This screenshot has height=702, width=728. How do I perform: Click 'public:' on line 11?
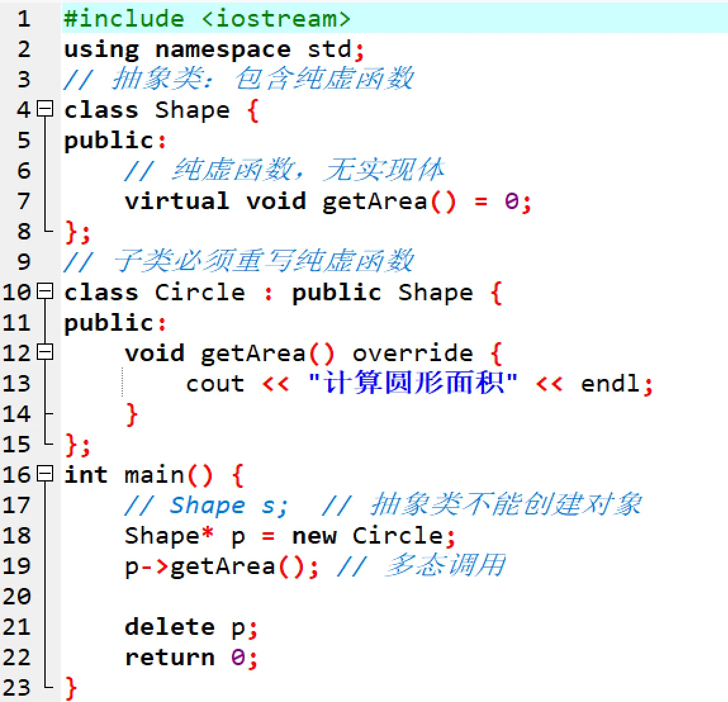[x=115, y=323]
